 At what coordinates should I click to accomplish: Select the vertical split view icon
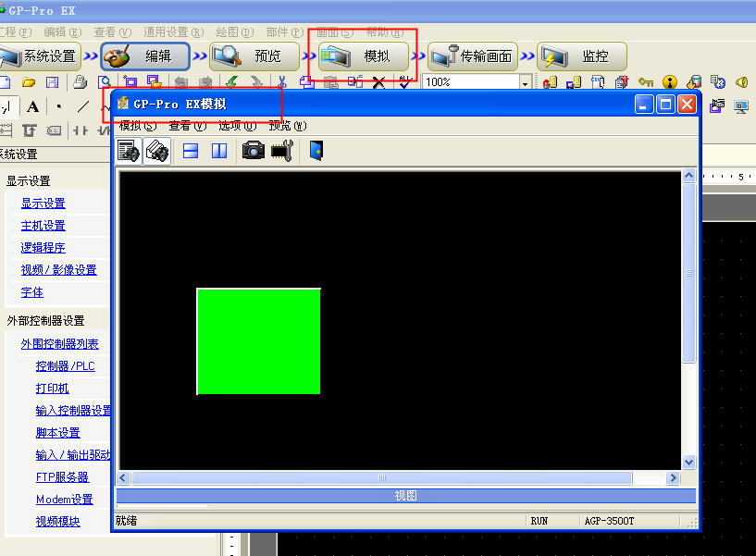[x=219, y=151]
